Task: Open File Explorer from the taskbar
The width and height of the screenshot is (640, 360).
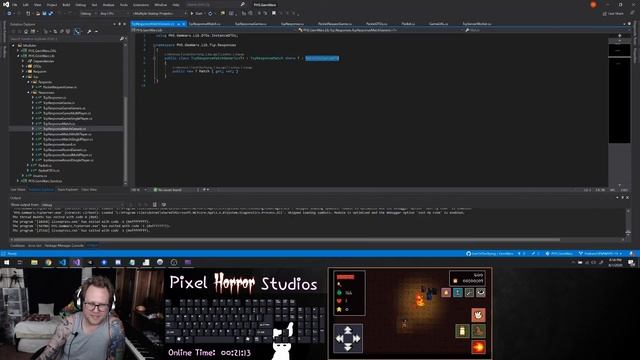Action: tap(34, 262)
